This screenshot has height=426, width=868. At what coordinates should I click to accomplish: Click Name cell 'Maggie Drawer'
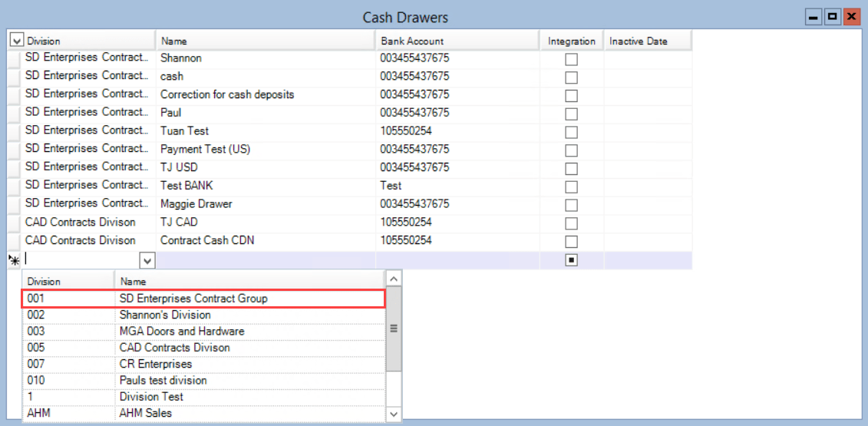[266, 204]
